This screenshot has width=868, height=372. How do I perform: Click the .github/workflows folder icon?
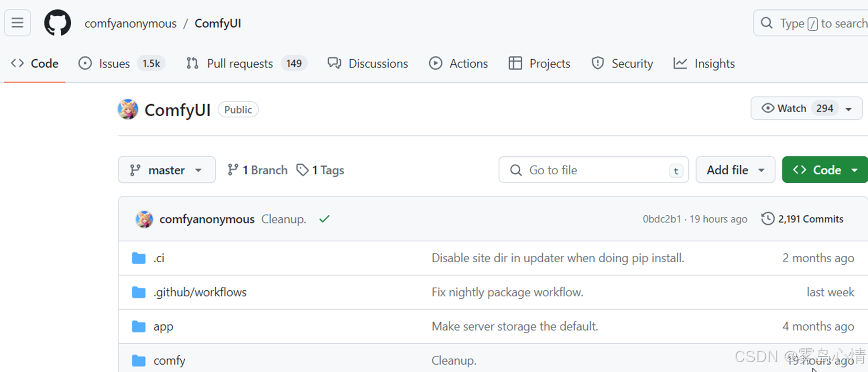139,292
